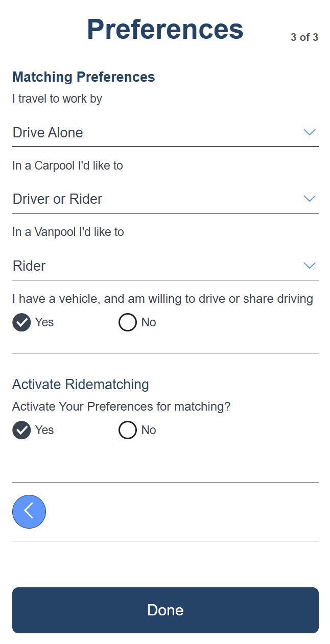Click the Drive Alone selected value text

[48, 132]
